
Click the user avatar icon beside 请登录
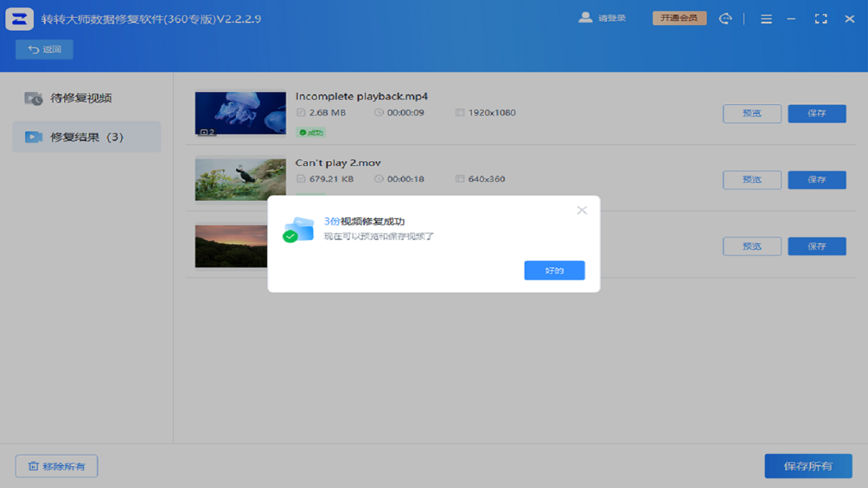click(585, 18)
